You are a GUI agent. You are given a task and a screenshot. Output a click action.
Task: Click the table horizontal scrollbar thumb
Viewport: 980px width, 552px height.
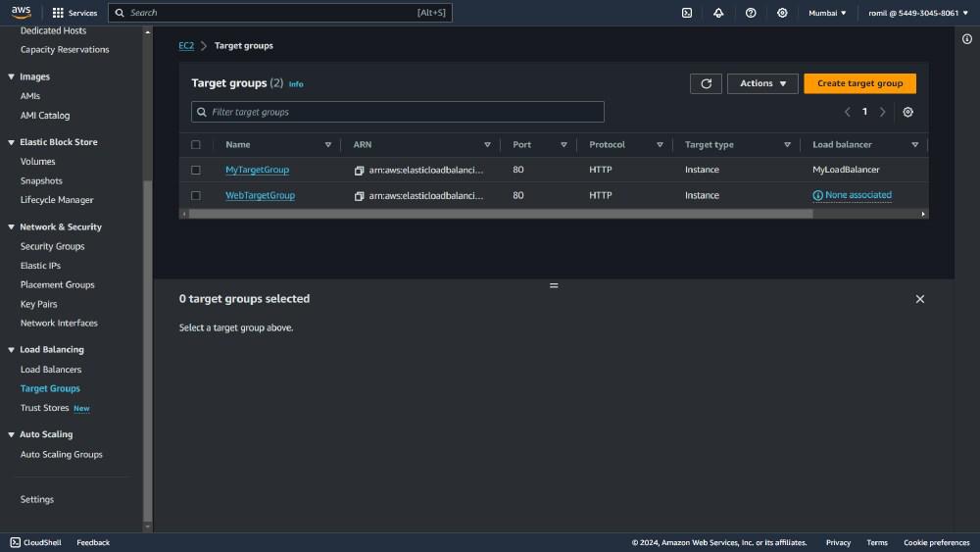[501, 214]
